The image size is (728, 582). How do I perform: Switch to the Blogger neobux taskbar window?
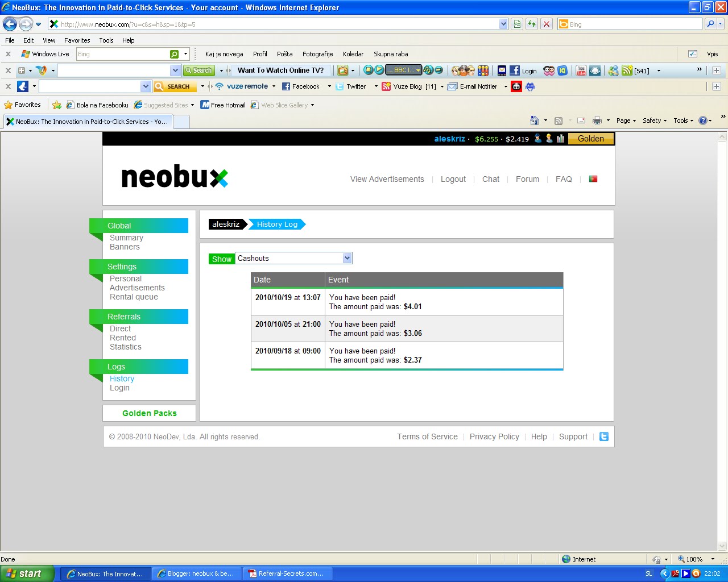pyautogui.click(x=196, y=573)
